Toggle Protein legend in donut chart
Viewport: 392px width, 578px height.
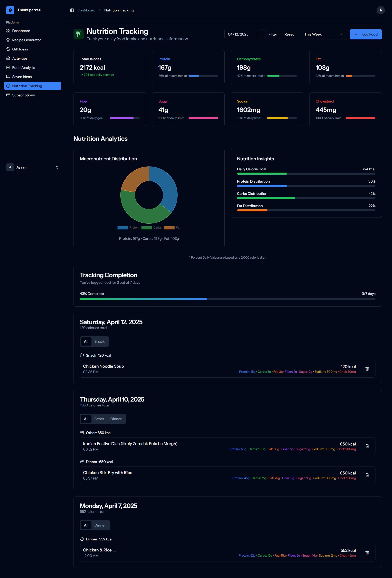(x=128, y=228)
